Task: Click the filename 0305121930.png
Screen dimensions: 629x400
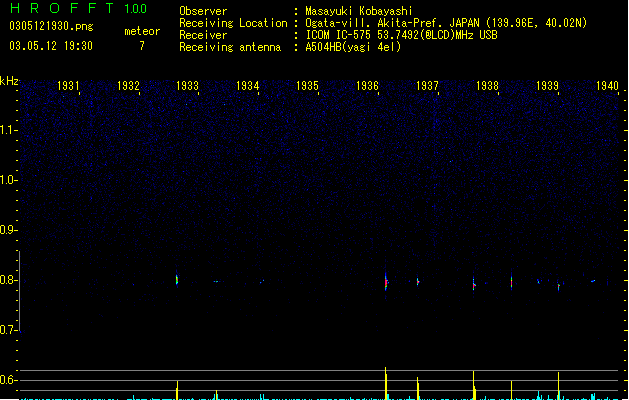Action: pos(51,26)
